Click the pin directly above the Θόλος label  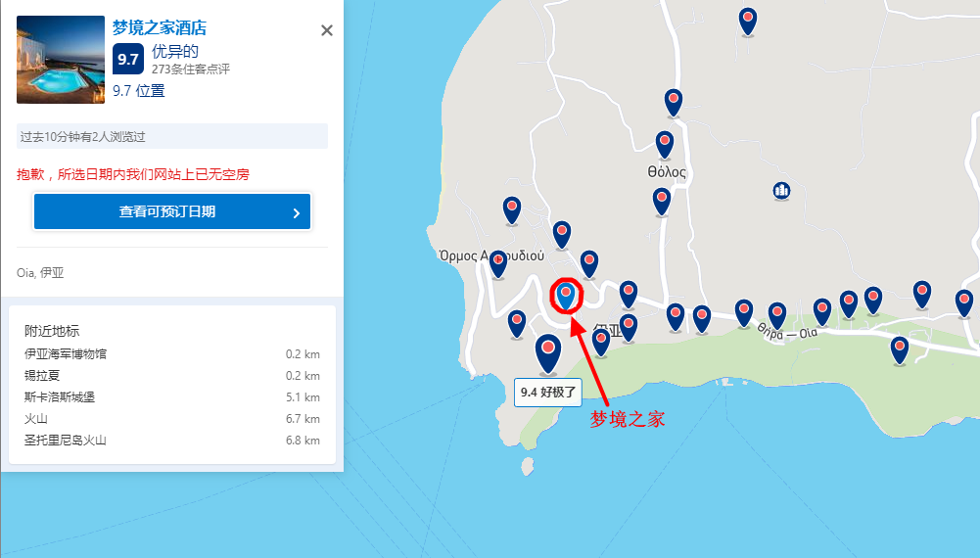[665, 143]
